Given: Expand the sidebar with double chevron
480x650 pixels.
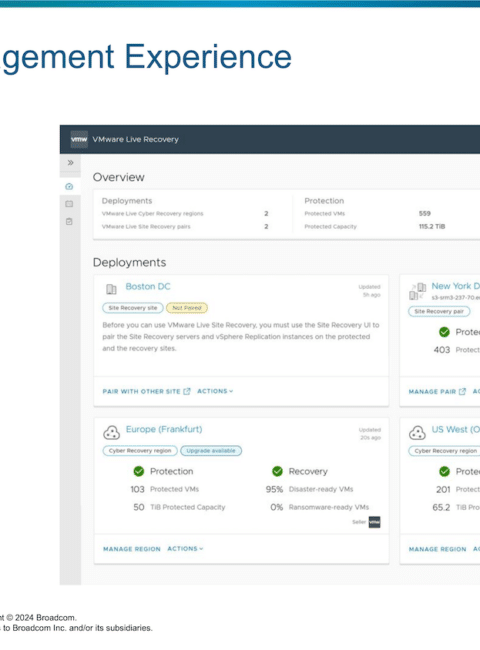Looking at the screenshot, I should coord(70,162).
